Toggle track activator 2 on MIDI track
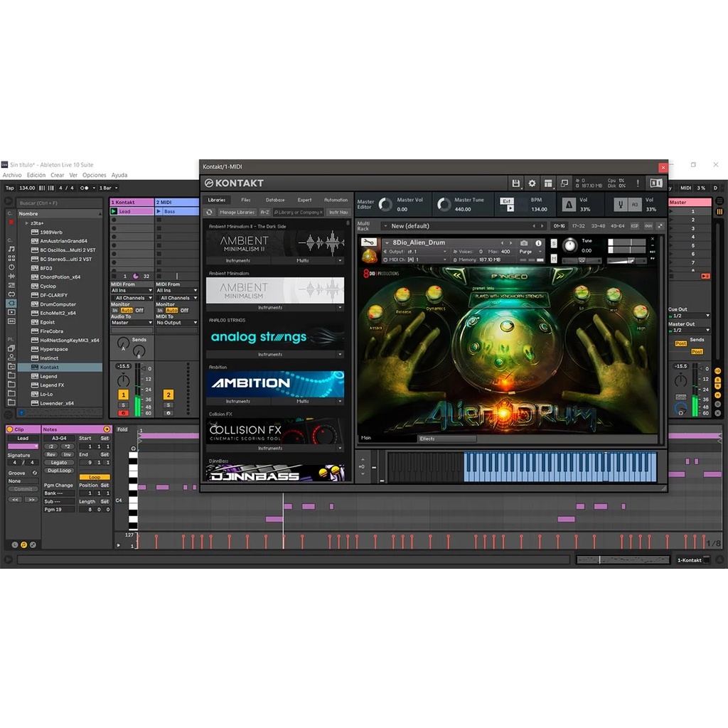The width and height of the screenshot is (728, 728). (168, 395)
